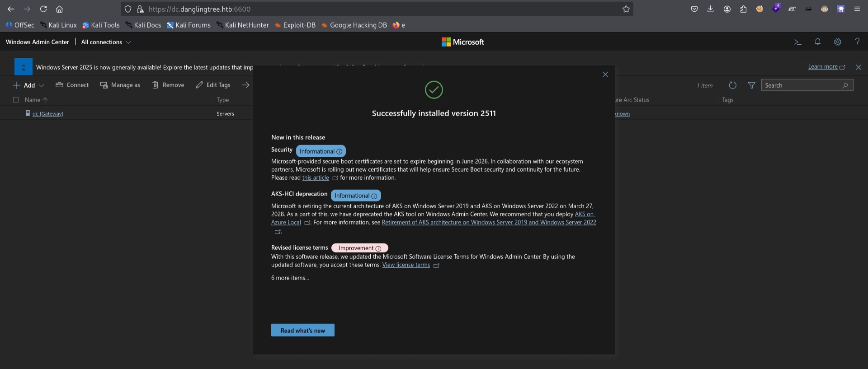
Task: Click the banner information icon
Action: [24, 67]
